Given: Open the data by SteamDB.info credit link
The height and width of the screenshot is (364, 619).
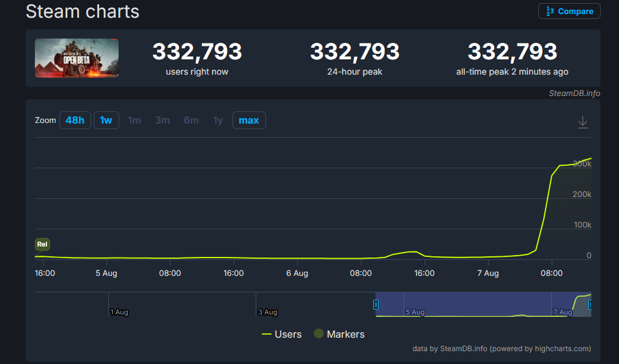Looking at the screenshot, I should (450, 349).
